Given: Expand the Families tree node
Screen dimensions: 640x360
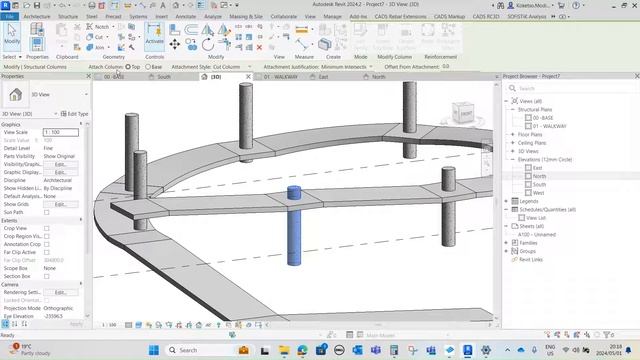Looking at the screenshot, I should 506,243.
